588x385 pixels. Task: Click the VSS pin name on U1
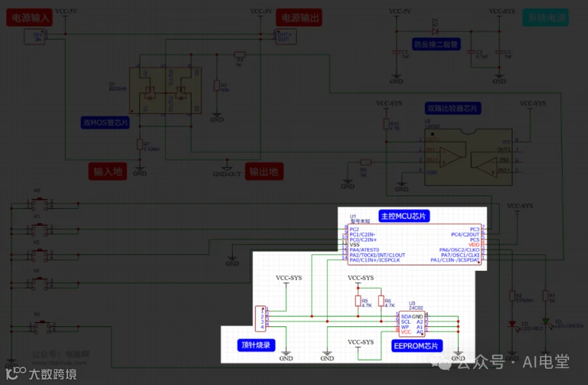(354, 245)
